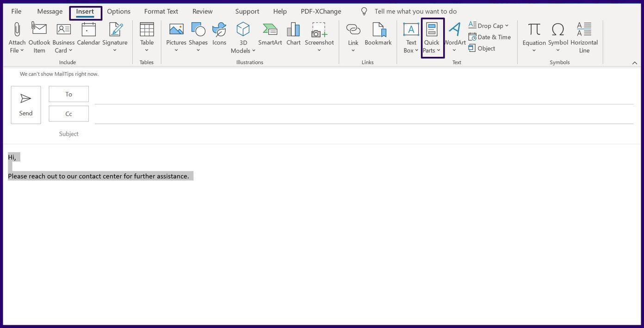Open Quick Parts

click(x=432, y=37)
